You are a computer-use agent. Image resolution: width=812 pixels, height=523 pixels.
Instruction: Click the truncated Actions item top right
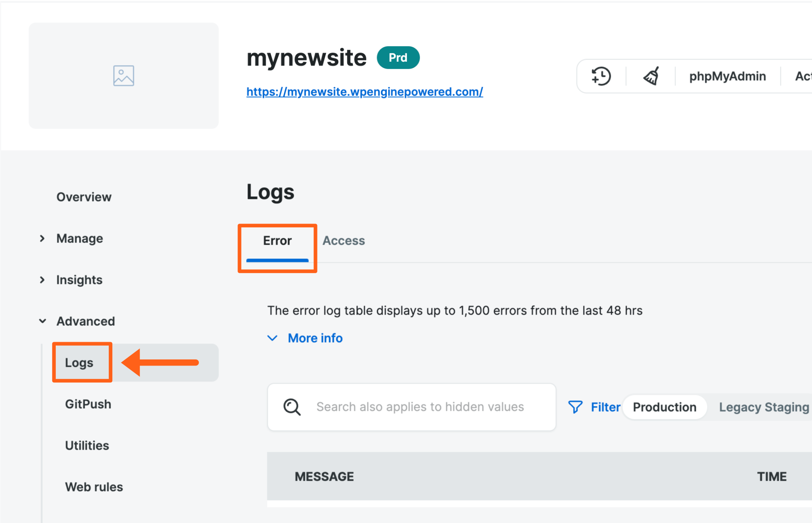tap(804, 76)
